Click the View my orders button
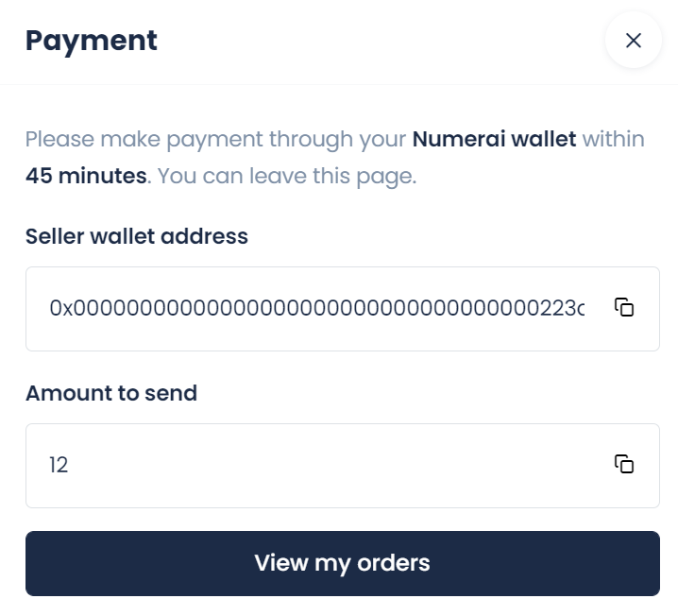Viewport: 678px width, 616px height. click(343, 563)
